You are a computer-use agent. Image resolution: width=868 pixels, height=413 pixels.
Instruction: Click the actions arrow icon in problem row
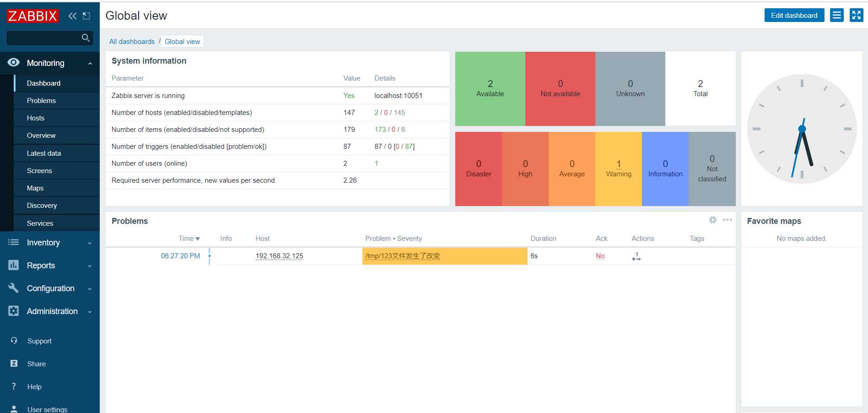[636, 256]
